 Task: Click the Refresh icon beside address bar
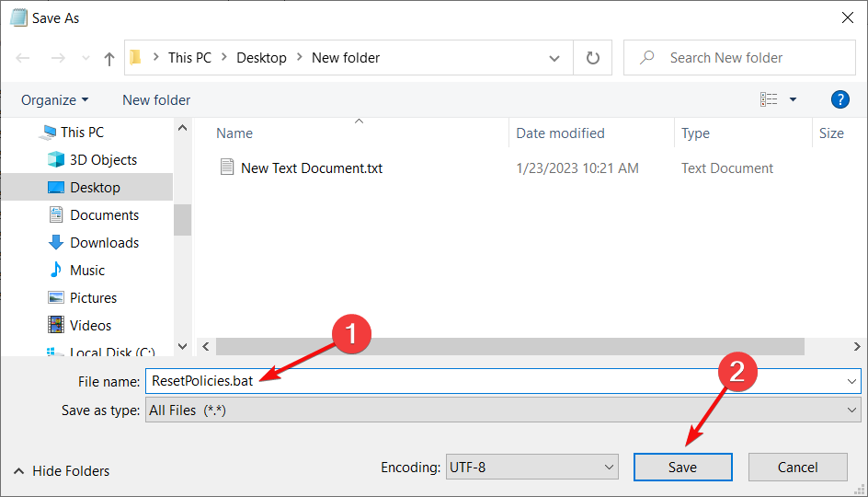(593, 58)
